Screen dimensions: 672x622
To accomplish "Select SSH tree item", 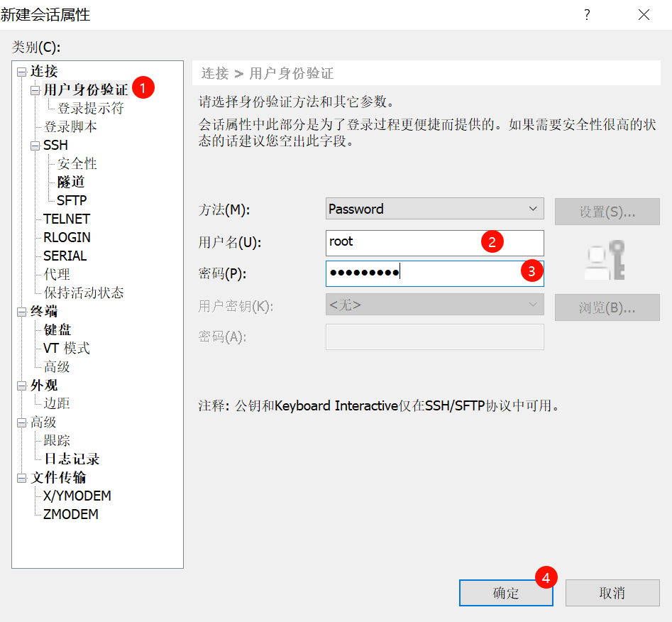I will click(x=56, y=145).
